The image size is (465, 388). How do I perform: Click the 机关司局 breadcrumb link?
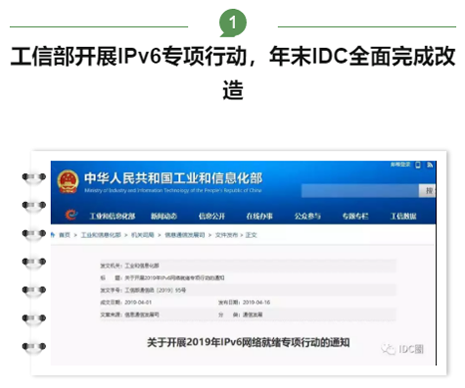tap(142, 235)
